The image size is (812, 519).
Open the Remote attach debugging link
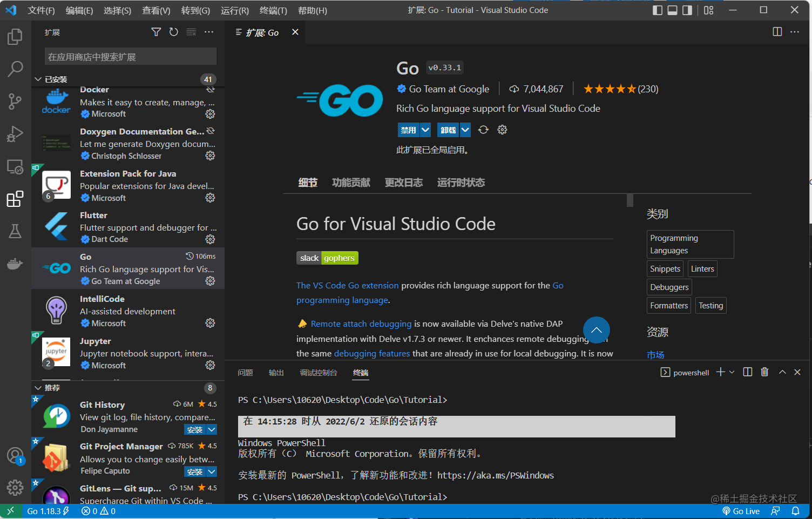tap(361, 323)
